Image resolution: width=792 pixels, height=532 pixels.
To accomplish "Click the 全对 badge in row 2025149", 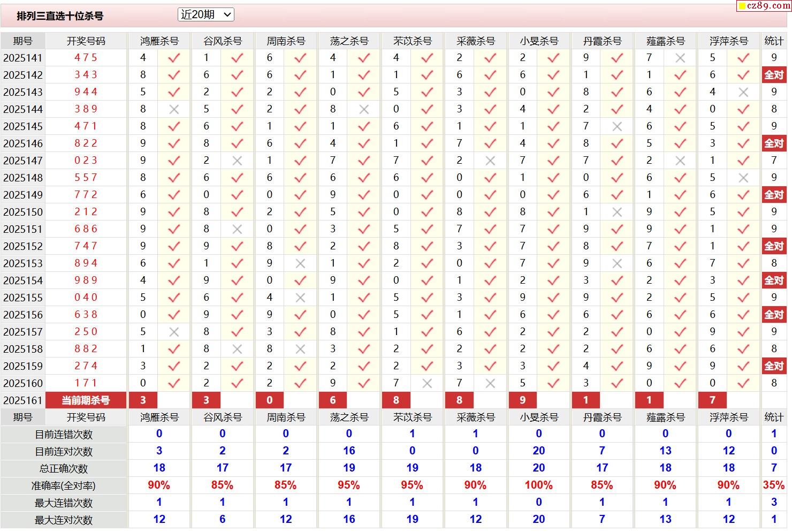I will click(x=774, y=195).
